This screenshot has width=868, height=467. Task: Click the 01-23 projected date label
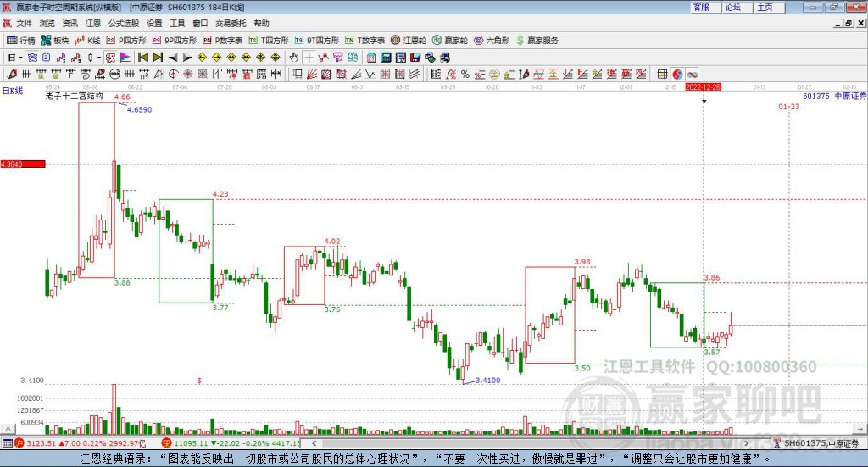point(789,106)
